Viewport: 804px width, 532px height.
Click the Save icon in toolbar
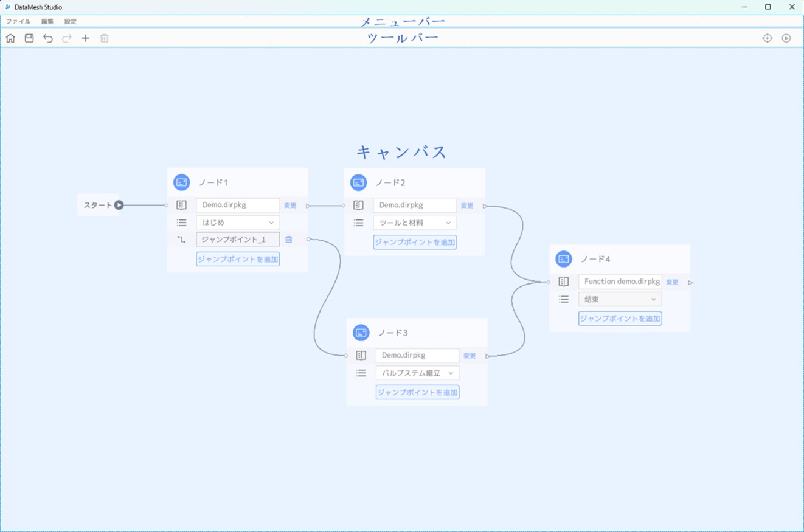[29, 38]
